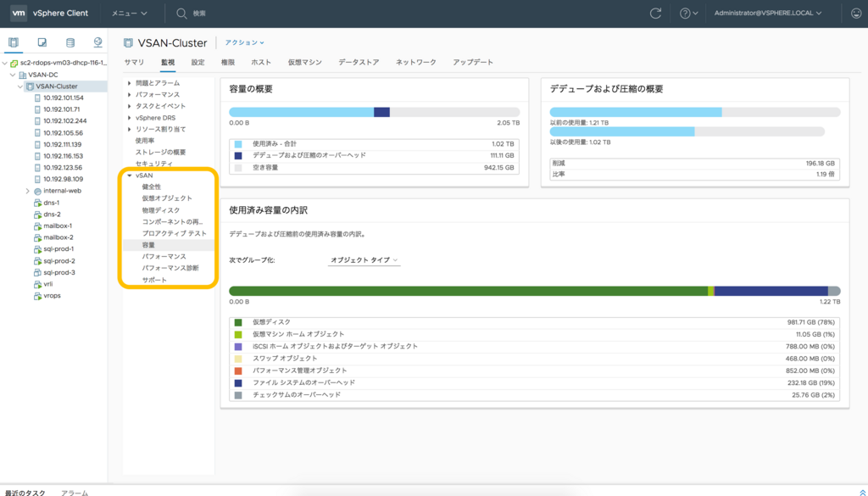Open the Administrator@VSPHERE.LOCAL user menu
868x496 pixels.
[768, 14]
